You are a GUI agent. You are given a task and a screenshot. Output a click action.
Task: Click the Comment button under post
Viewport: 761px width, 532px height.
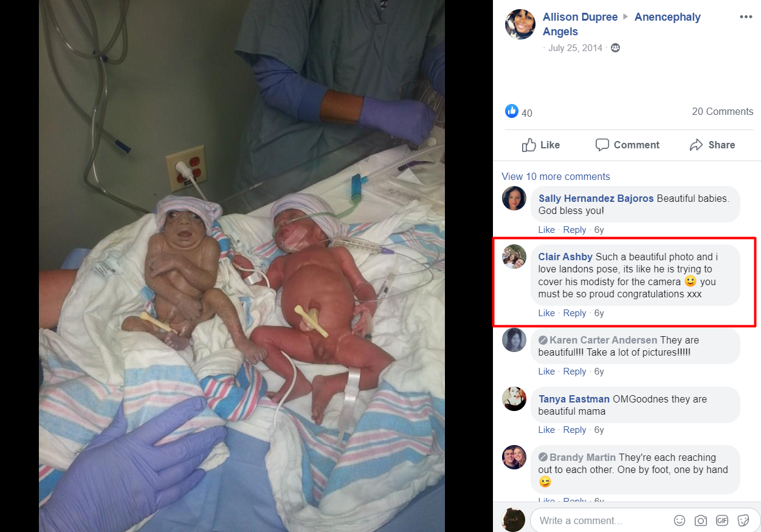627,145
